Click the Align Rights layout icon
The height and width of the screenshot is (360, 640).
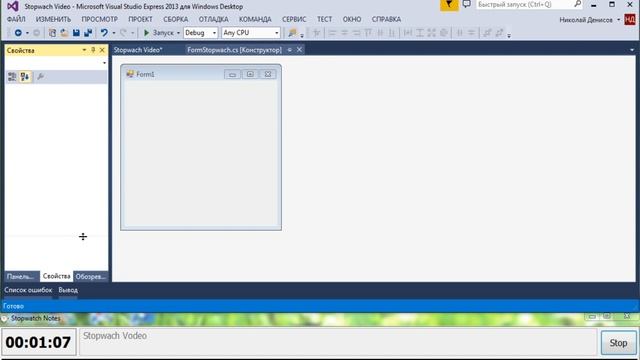356,33
